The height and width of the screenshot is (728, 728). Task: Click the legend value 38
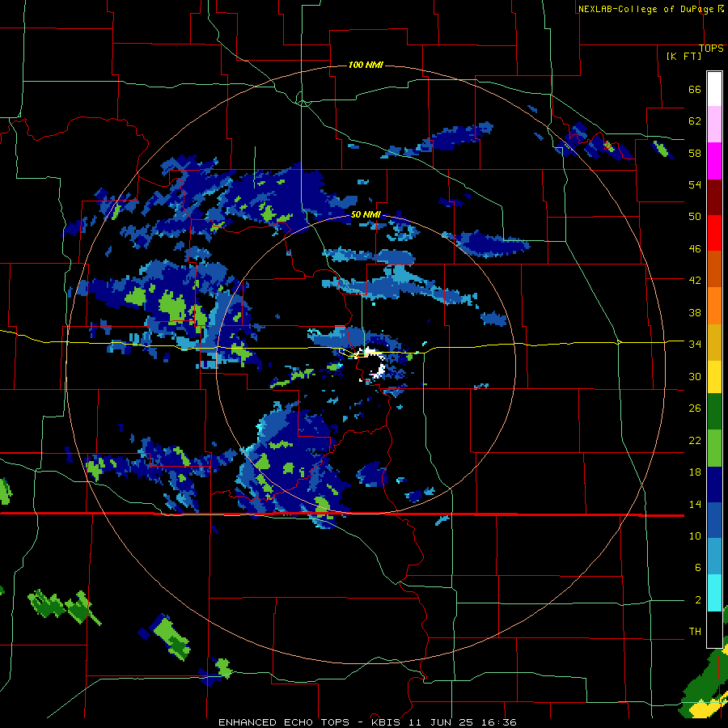695,312
